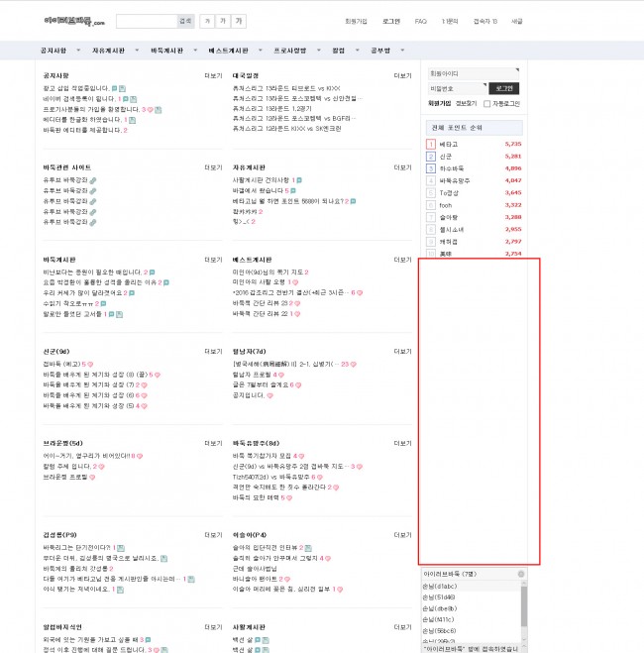644x653 pixels.
Task: Click the heart icon beside 브라운필 프로필 post
Action: pos(92,478)
